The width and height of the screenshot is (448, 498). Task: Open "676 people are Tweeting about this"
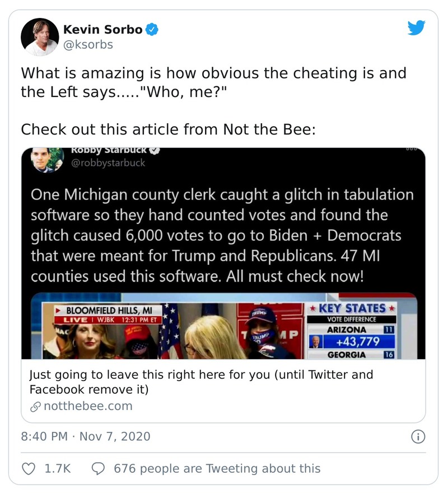[x=217, y=468]
